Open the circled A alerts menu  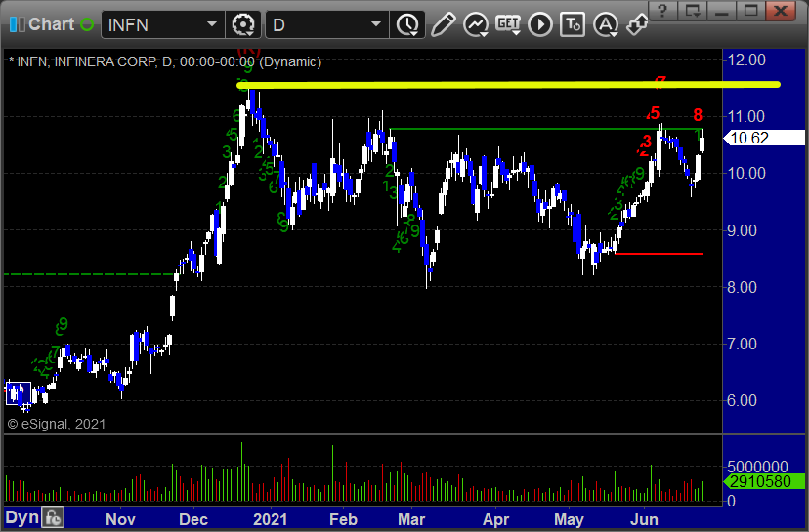coord(606,24)
